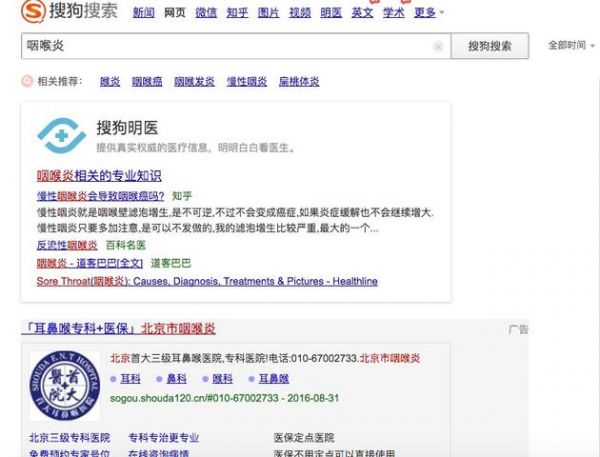Open the Healthline Sore Throat link
The width and height of the screenshot is (600, 457).
[x=207, y=282]
